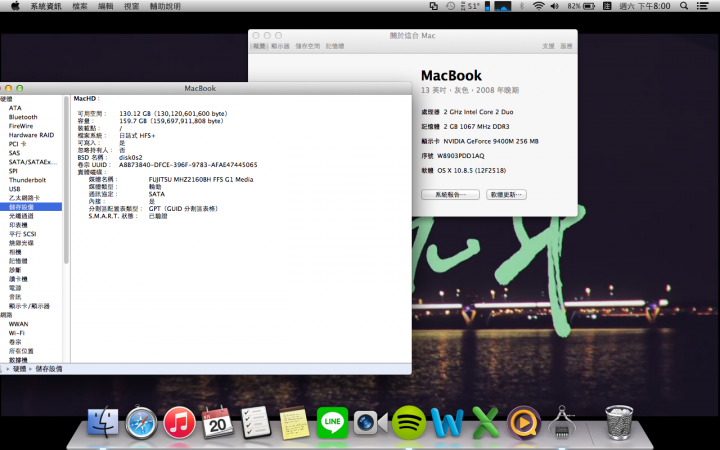Open the 編輯 menu
This screenshot has height=450, width=720.
pyautogui.click(x=106, y=6)
